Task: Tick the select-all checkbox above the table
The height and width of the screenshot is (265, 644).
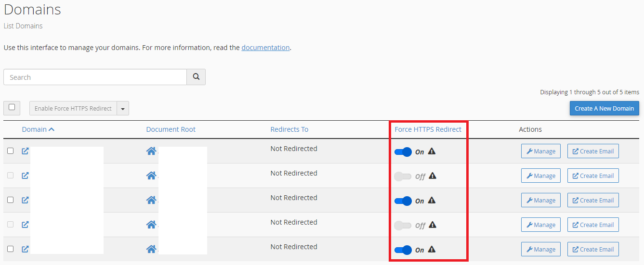Action: (12, 107)
